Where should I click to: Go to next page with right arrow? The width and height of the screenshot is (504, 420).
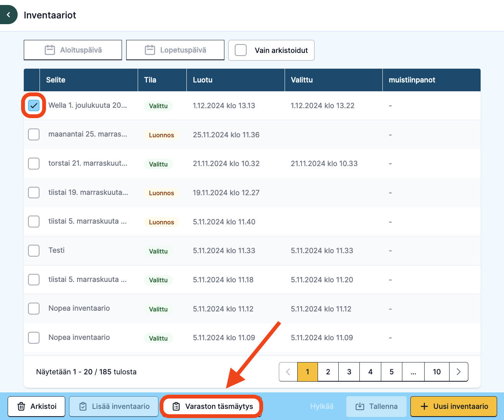459,372
